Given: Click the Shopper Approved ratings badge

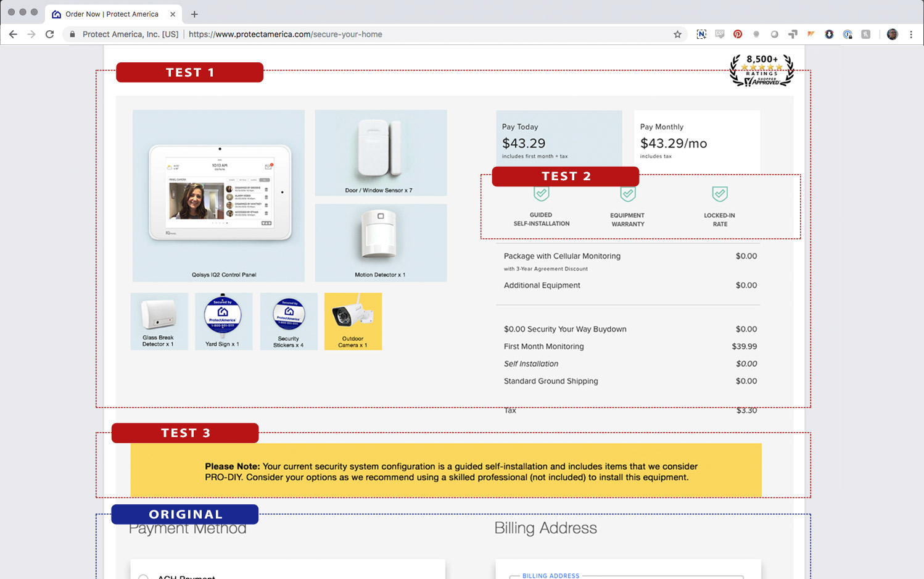Looking at the screenshot, I should coord(762,70).
